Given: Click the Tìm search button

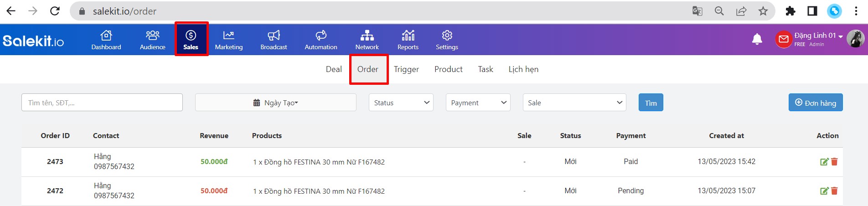Looking at the screenshot, I should point(651,103).
